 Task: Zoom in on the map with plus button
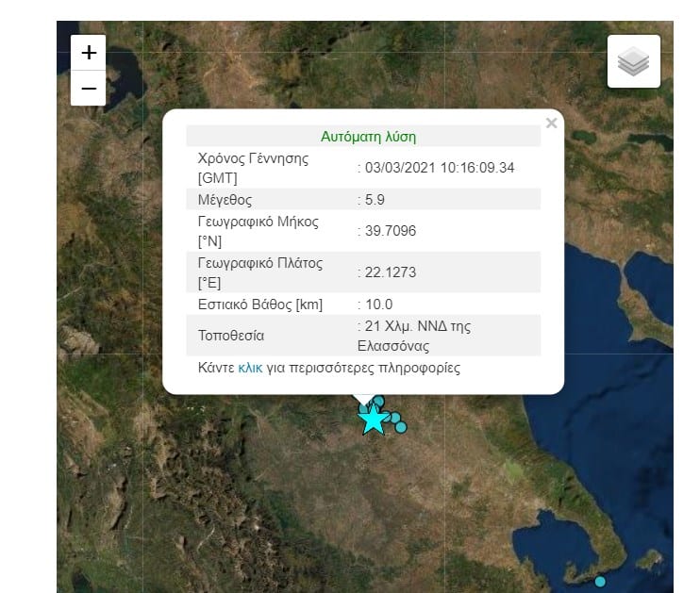point(89,53)
